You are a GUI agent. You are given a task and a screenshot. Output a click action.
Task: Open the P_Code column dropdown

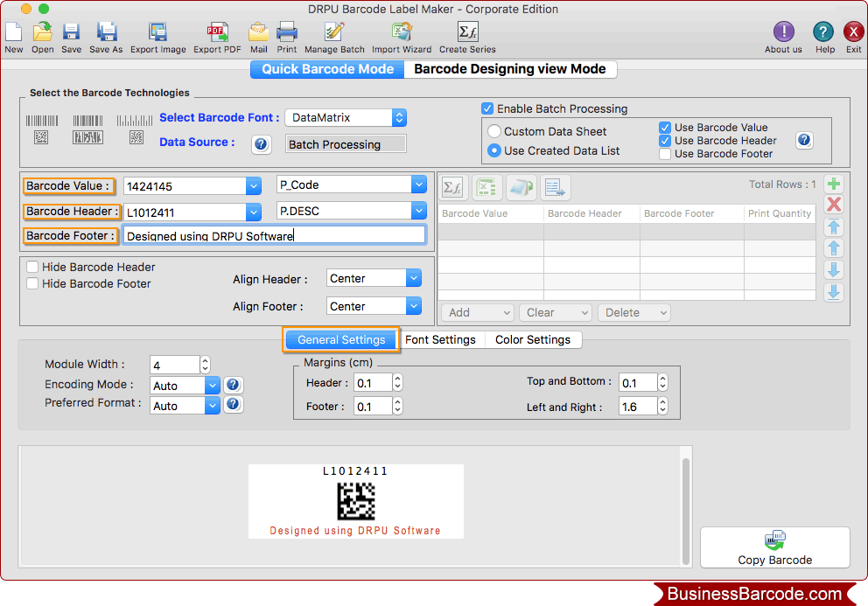point(419,185)
